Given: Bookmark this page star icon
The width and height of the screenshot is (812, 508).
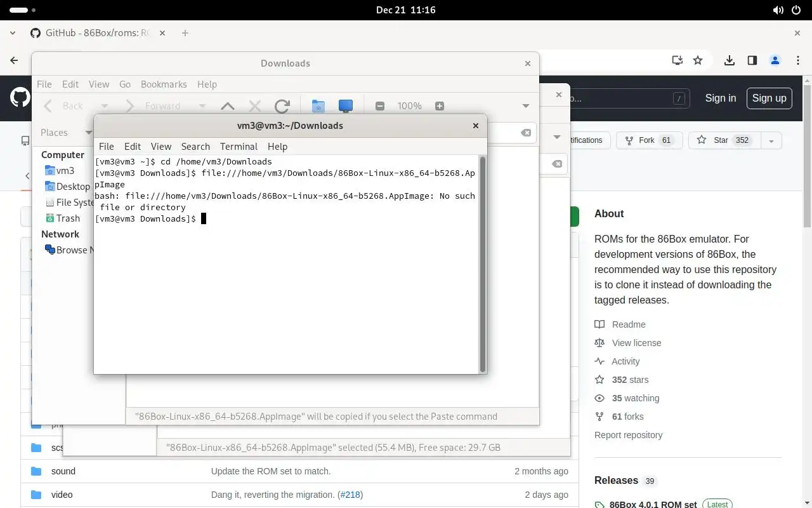Looking at the screenshot, I should (x=698, y=60).
